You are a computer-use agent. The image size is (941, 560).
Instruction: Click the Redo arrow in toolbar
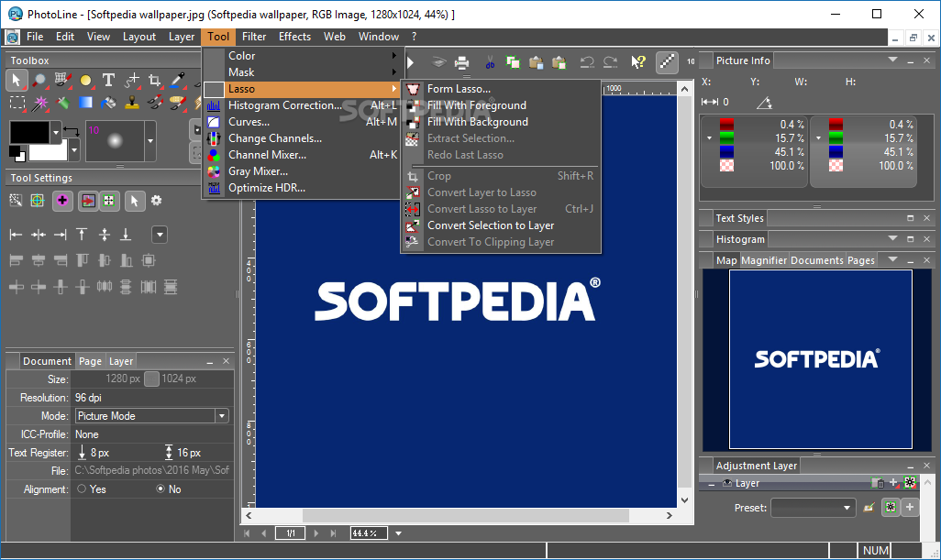[x=610, y=62]
